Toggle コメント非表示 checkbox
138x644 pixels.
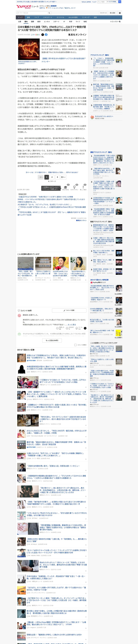click(75, 345)
